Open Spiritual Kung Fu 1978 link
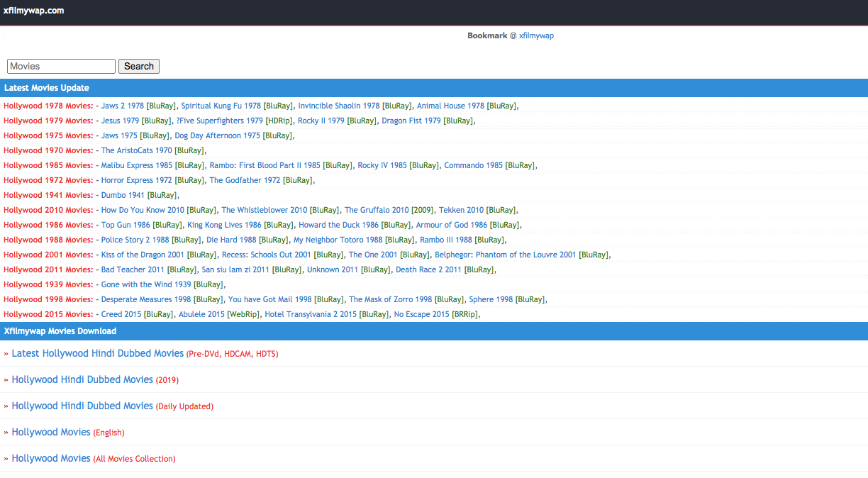 pos(221,106)
